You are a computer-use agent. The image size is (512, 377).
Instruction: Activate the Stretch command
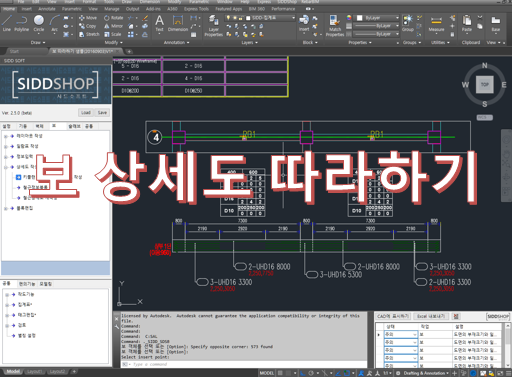pos(89,34)
